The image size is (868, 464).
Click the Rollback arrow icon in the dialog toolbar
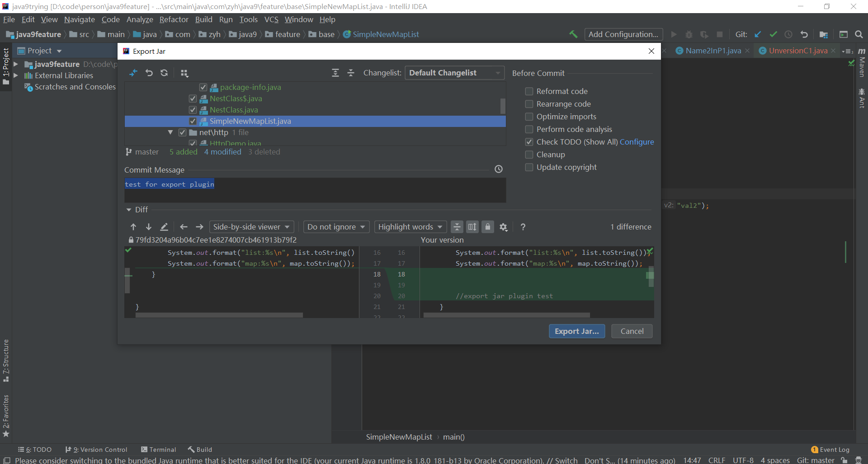[149, 73]
